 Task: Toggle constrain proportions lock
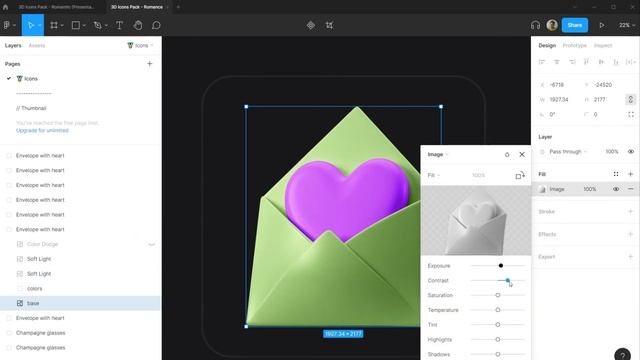(x=631, y=100)
